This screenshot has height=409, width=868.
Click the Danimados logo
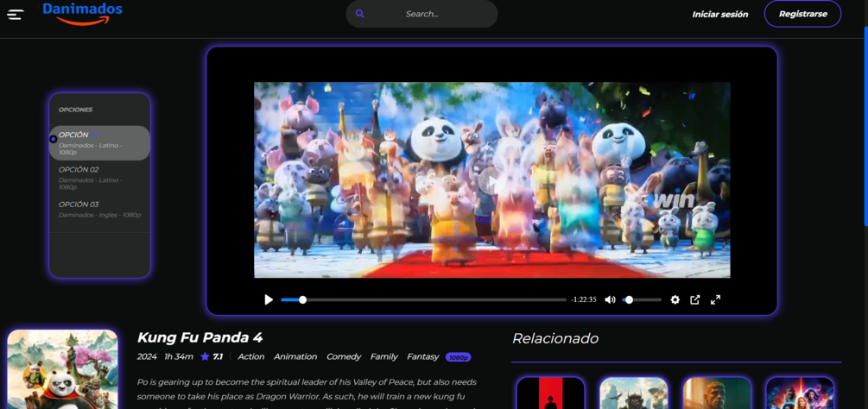click(83, 13)
